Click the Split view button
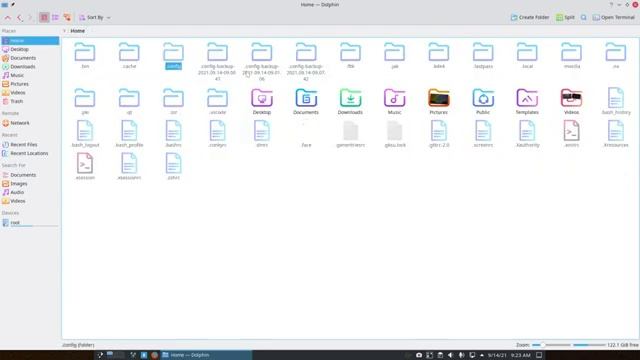 565,18
